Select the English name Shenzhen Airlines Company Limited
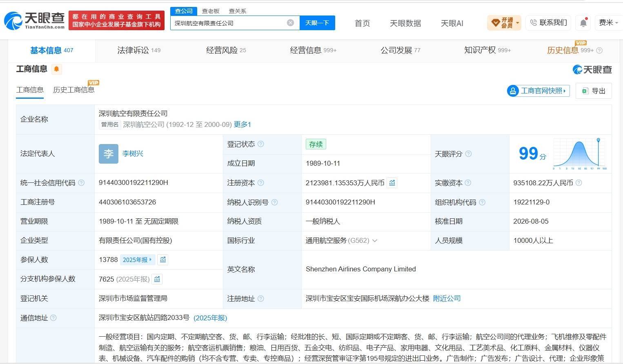This screenshot has height=364, width=623. tap(361, 269)
